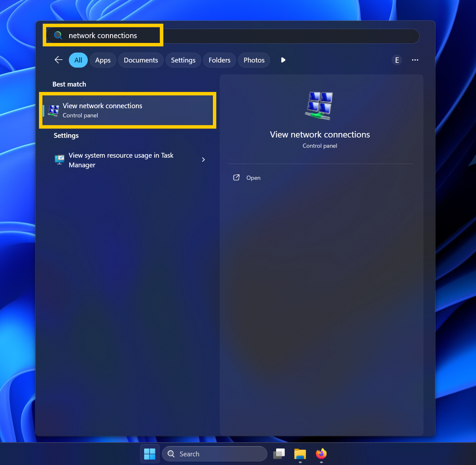
Task: Open the three-dot options menu
Action: point(415,60)
